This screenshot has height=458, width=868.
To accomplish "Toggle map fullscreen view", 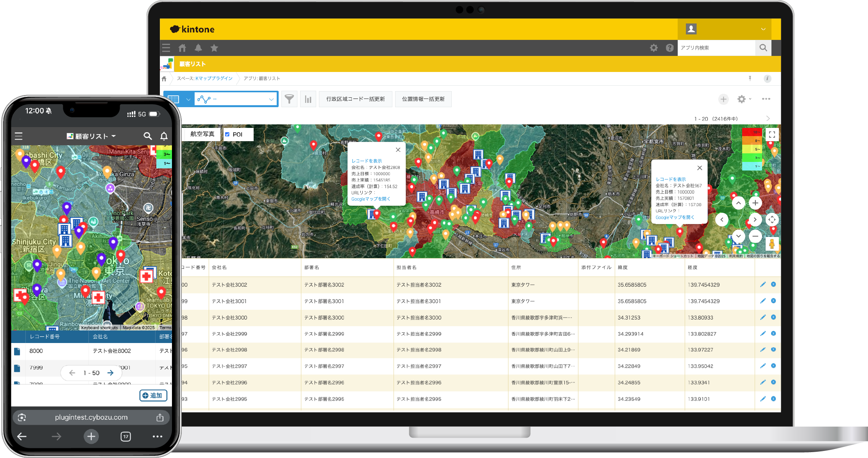I will tap(772, 135).
